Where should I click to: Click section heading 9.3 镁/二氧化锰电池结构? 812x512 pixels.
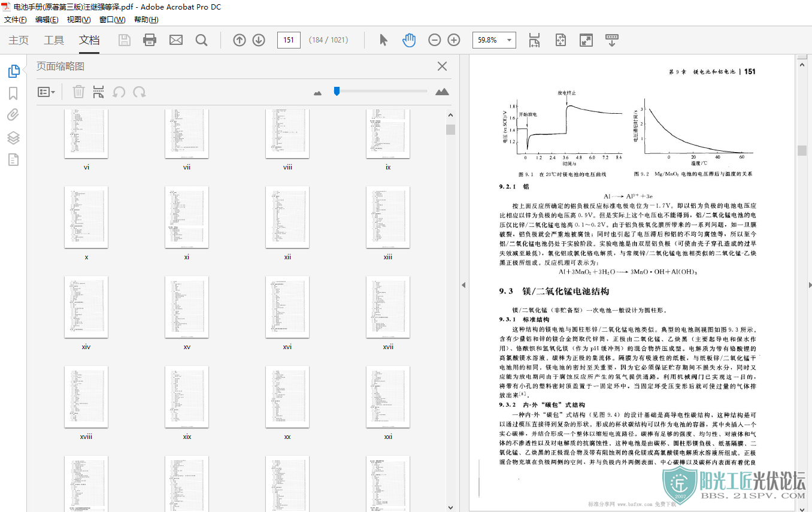pyautogui.click(x=554, y=291)
